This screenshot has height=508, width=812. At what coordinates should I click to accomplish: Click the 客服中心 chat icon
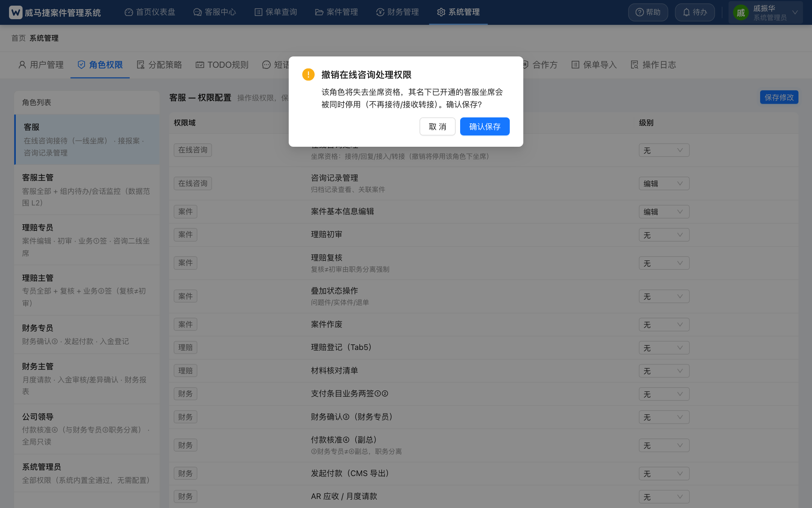click(197, 12)
